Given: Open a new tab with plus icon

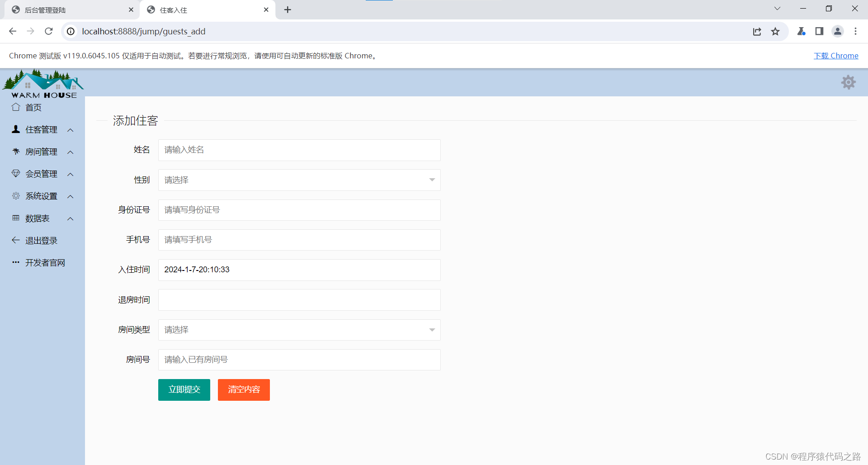Looking at the screenshot, I should point(288,9).
